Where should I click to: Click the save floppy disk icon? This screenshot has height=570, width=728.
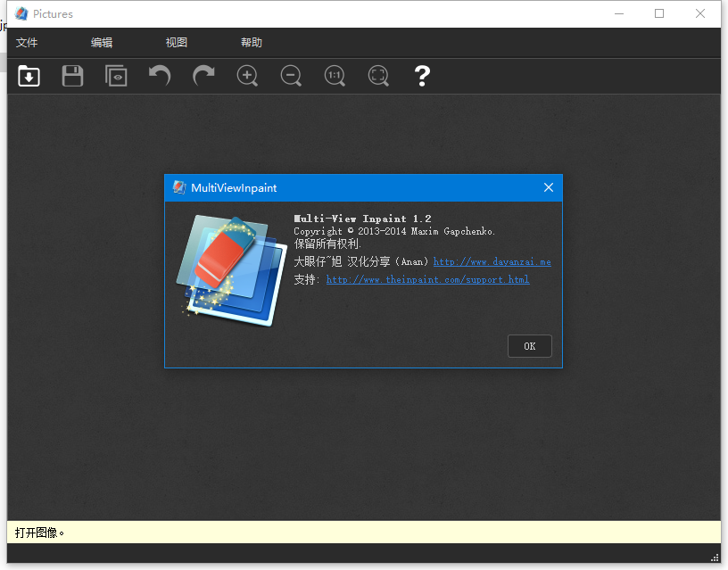click(x=72, y=76)
